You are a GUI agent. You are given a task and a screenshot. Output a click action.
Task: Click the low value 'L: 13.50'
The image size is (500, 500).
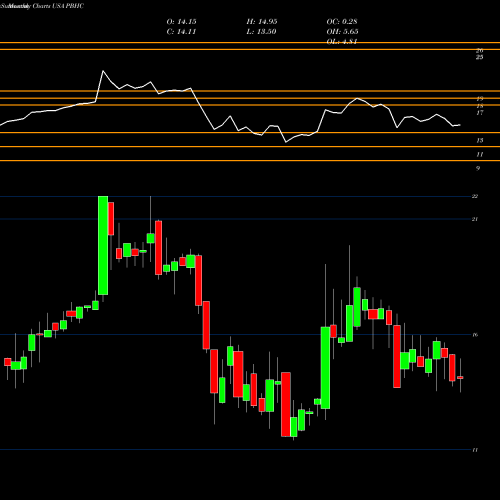tap(261, 32)
